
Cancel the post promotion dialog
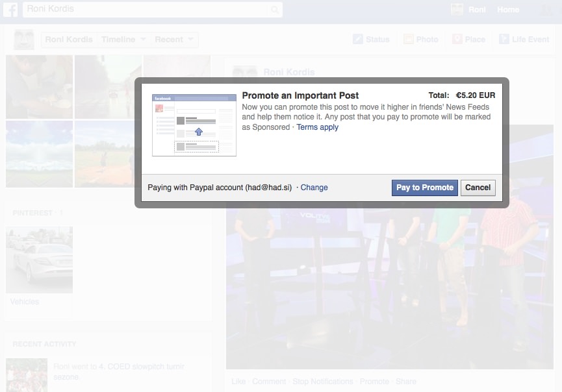(478, 188)
